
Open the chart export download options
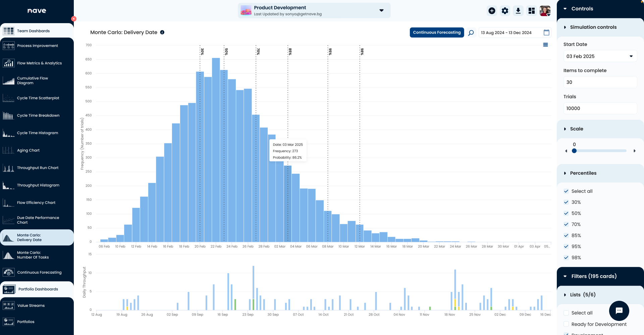click(518, 10)
